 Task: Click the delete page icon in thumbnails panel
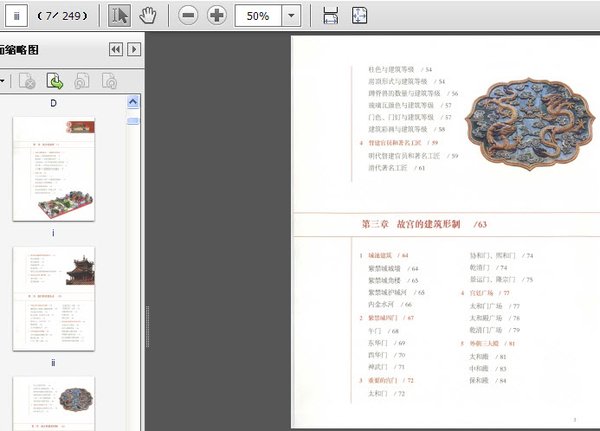(27, 81)
